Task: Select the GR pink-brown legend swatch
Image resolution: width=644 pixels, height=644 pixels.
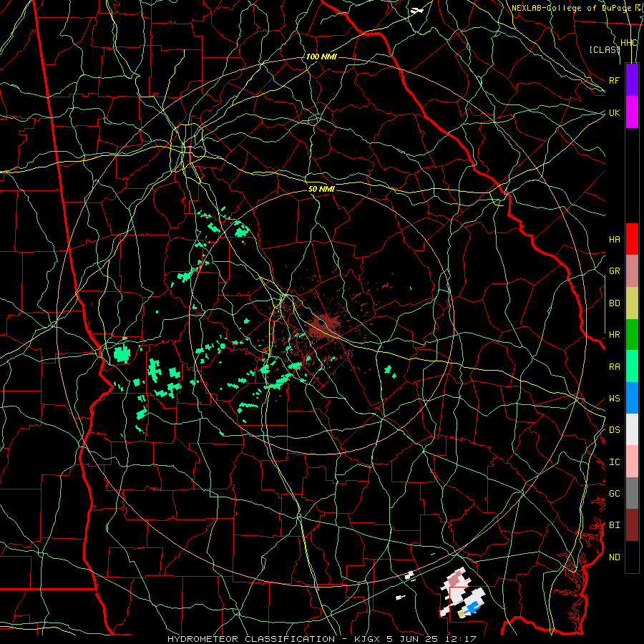Action: (x=632, y=270)
